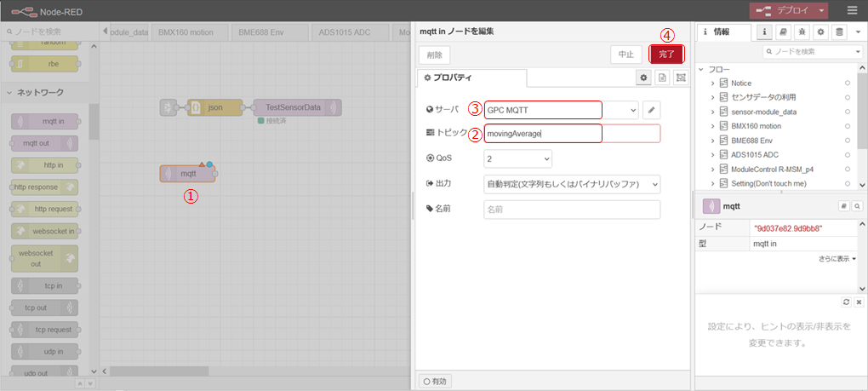Toggle the Notice flow status circle

point(848,83)
